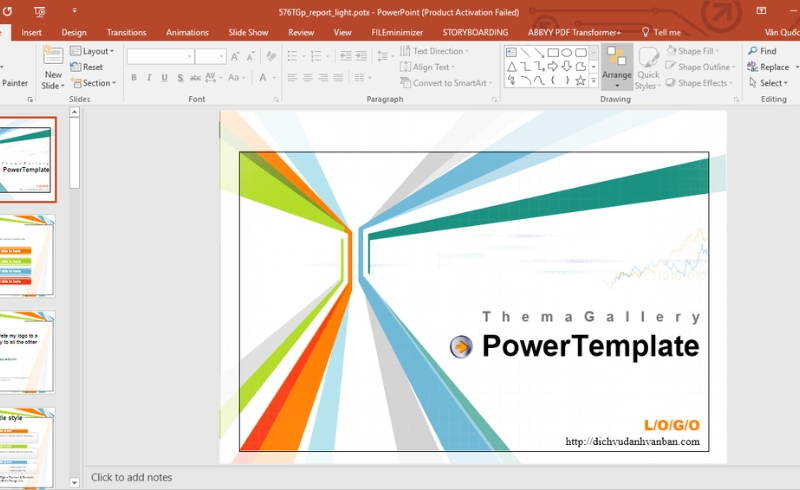Image resolution: width=800 pixels, height=490 pixels.
Task: Open the Animations tab
Action: click(187, 32)
